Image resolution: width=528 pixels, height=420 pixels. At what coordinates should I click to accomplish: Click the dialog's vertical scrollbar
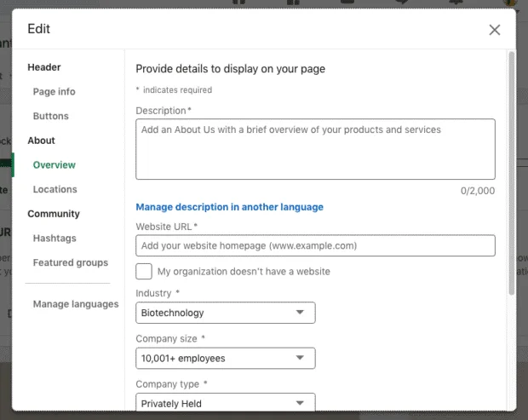512,174
